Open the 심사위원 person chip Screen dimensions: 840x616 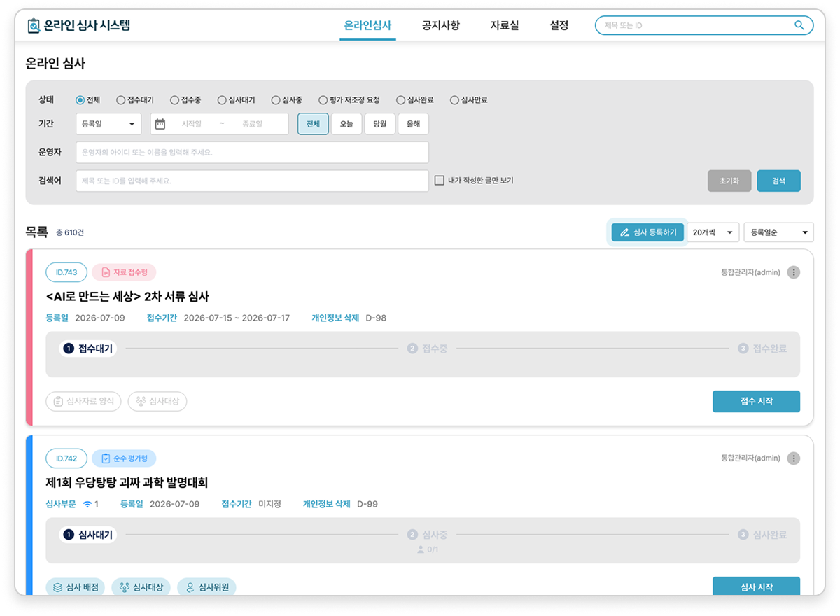[206, 587]
